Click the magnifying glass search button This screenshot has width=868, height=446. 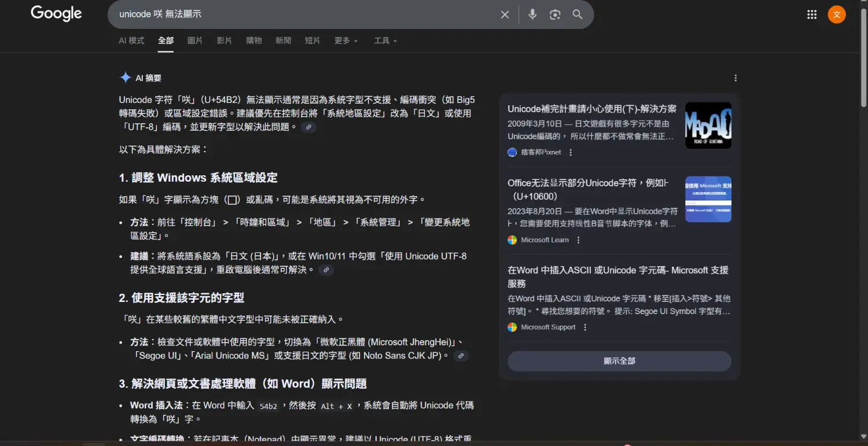[x=578, y=14]
